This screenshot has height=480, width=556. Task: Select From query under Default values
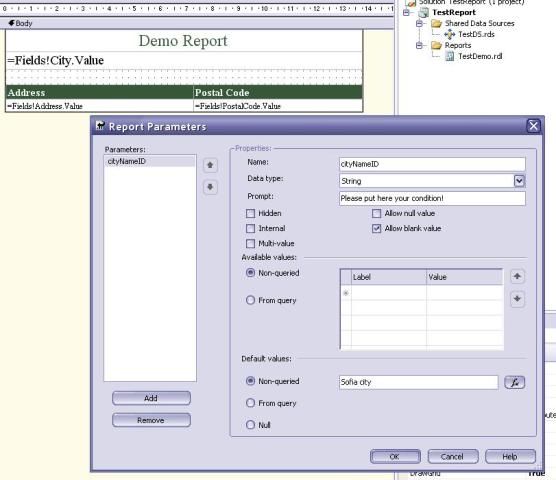(x=250, y=403)
